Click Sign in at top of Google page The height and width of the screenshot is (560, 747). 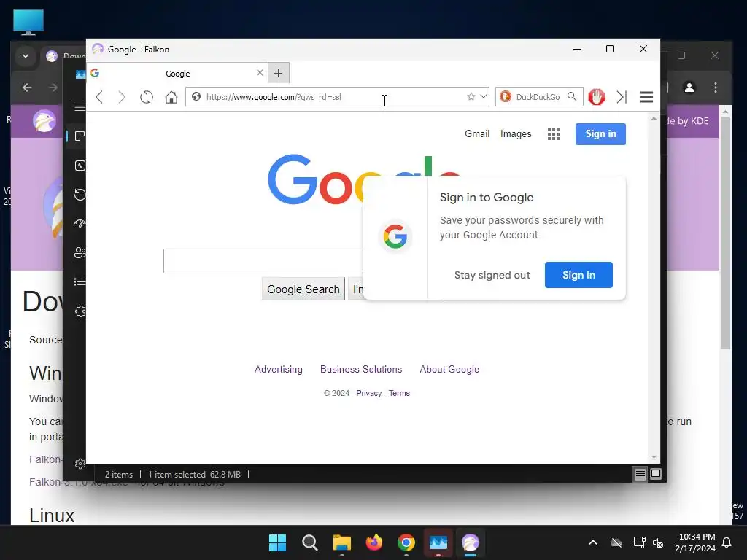click(x=600, y=134)
